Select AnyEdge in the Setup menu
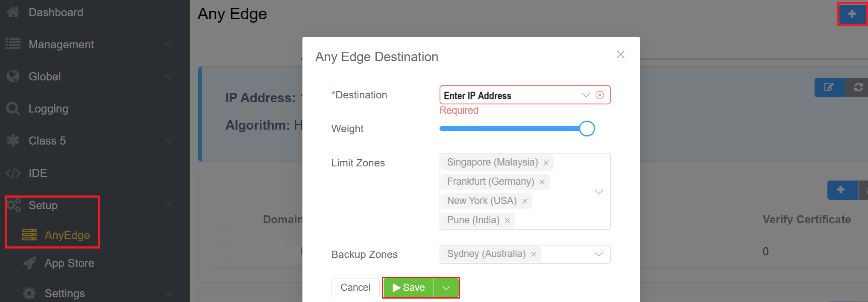The image size is (868, 302). pyautogui.click(x=67, y=235)
